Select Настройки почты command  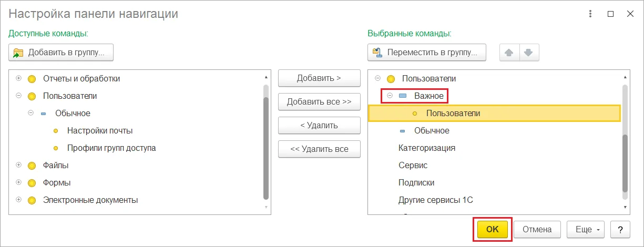[100, 130]
